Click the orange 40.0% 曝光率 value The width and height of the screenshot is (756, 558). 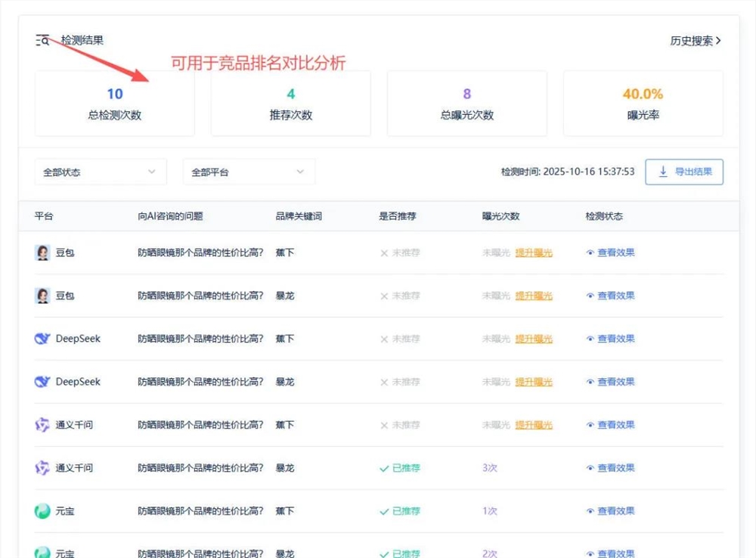click(643, 95)
